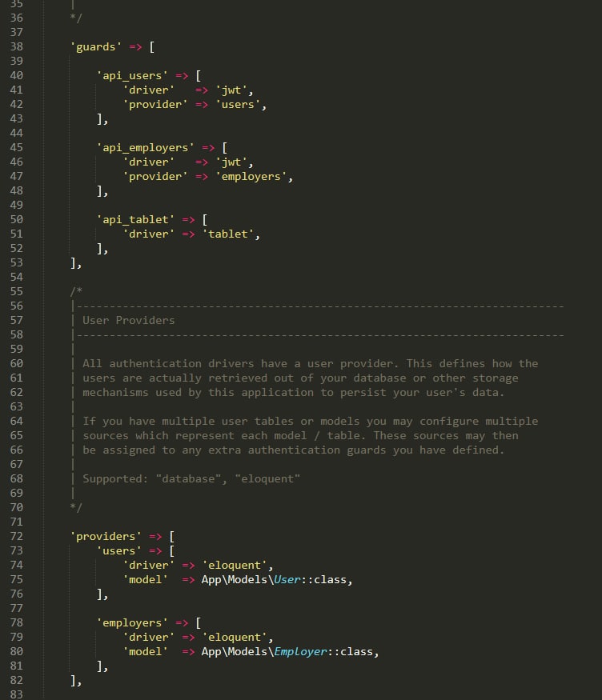The image size is (602, 700).
Task: Click the comment opener on line 55
Action: pos(76,291)
